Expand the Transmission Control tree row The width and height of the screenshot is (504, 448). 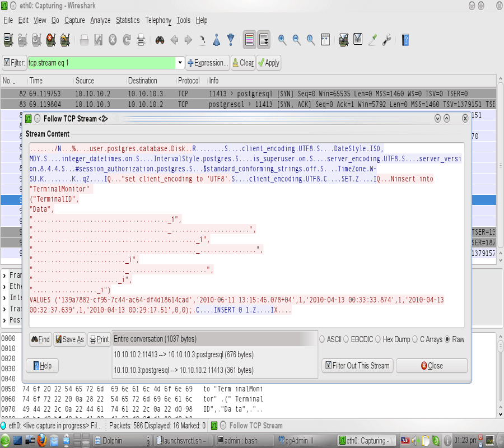(4, 309)
